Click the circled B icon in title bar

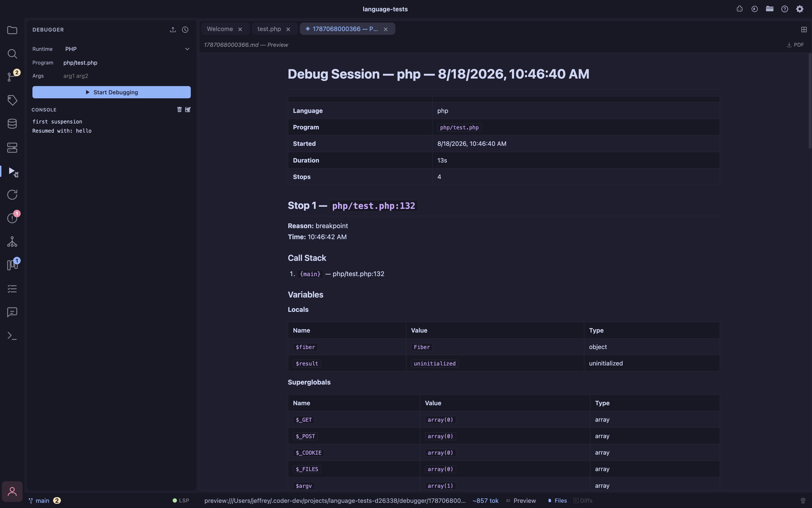coord(755,9)
